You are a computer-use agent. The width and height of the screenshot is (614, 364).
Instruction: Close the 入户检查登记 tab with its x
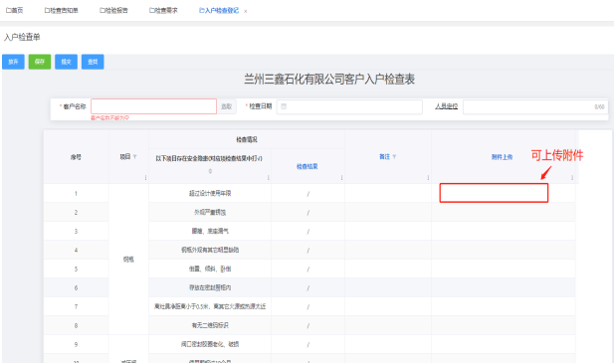click(x=246, y=11)
